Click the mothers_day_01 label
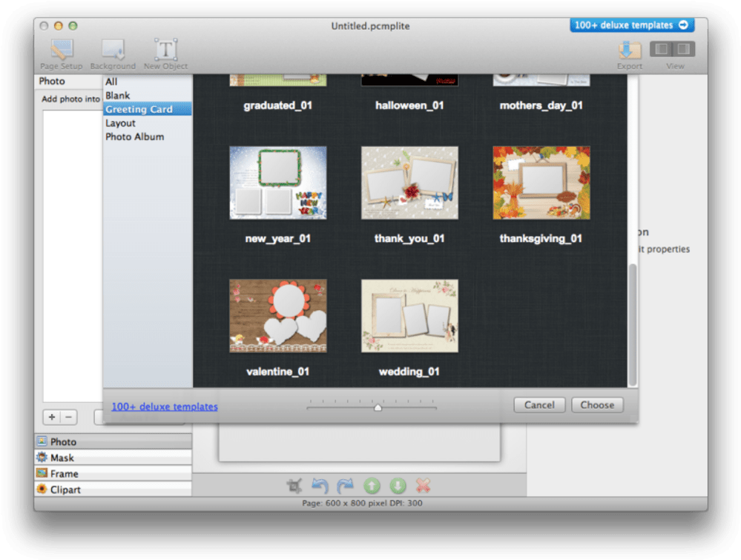 tap(541, 105)
